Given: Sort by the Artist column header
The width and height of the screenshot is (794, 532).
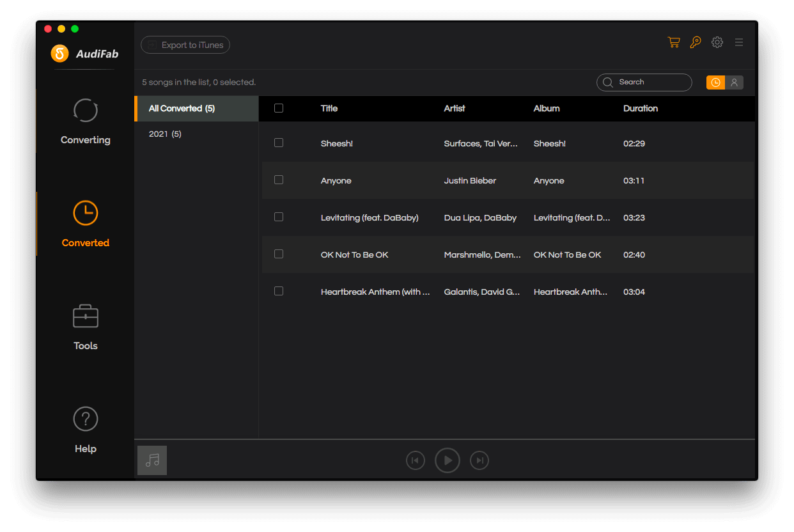Looking at the screenshot, I should [x=455, y=109].
